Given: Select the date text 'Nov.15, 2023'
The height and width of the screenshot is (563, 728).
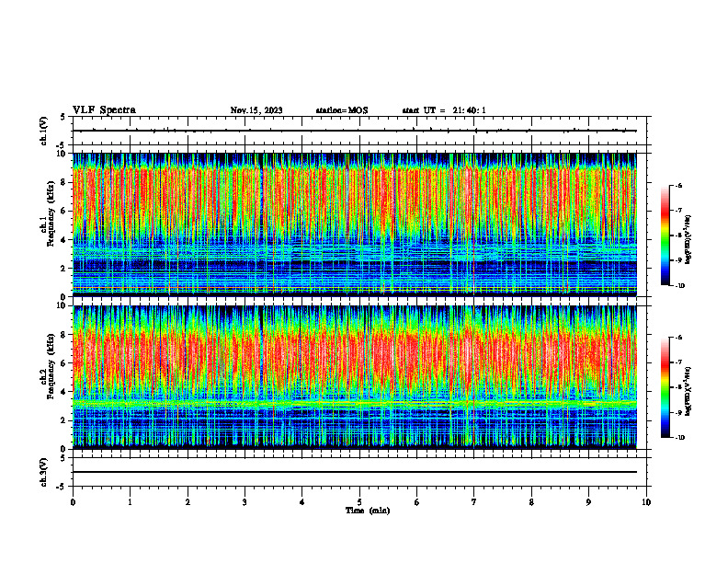Looking at the screenshot, I should pyautogui.click(x=256, y=110).
